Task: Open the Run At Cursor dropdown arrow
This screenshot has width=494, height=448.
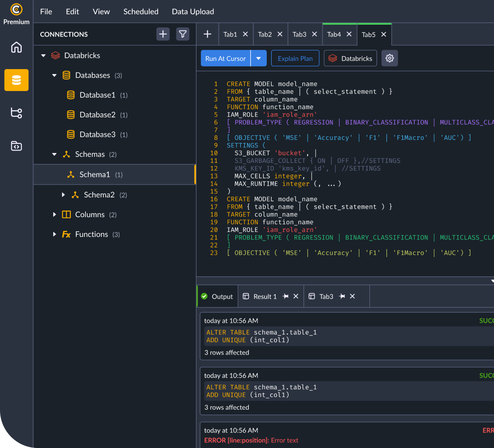Action: click(x=259, y=58)
